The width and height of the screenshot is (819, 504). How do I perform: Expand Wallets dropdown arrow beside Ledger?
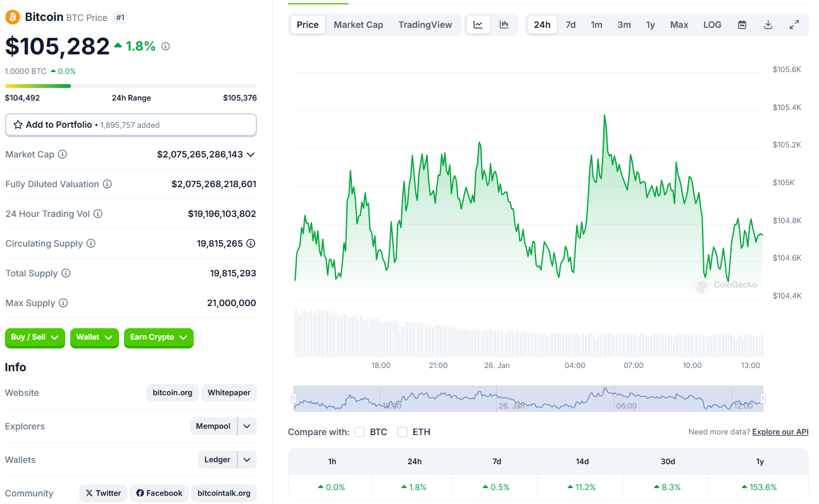point(247,460)
